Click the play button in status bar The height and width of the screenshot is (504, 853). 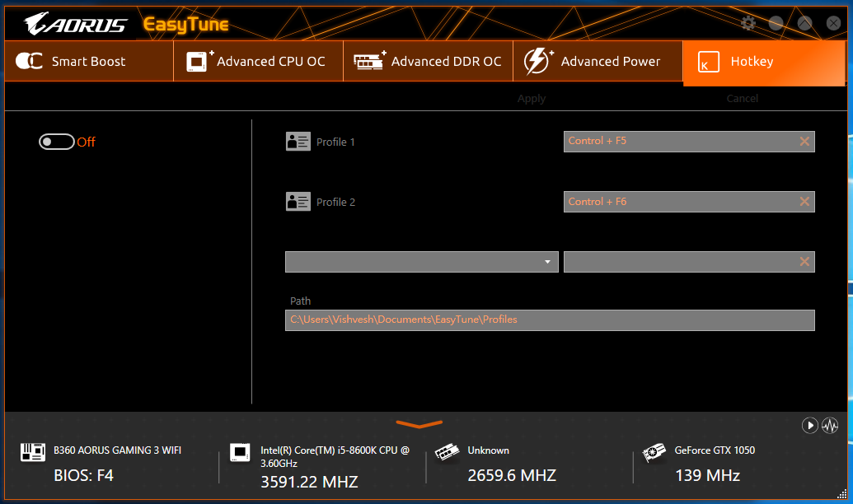[809, 425]
